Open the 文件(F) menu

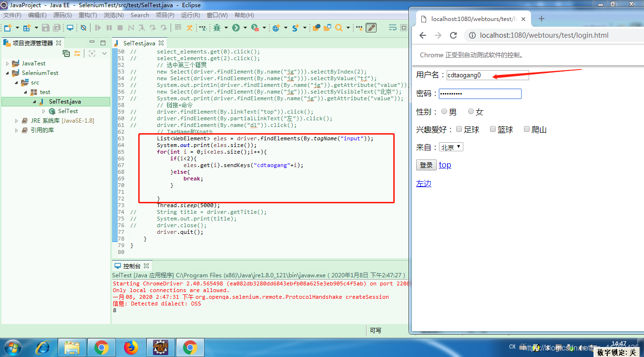coord(12,15)
